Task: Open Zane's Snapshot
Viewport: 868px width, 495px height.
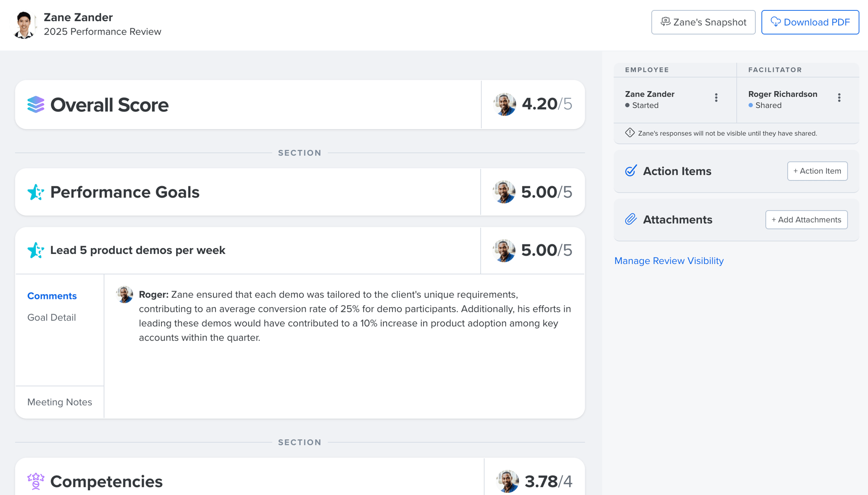Action: (703, 22)
